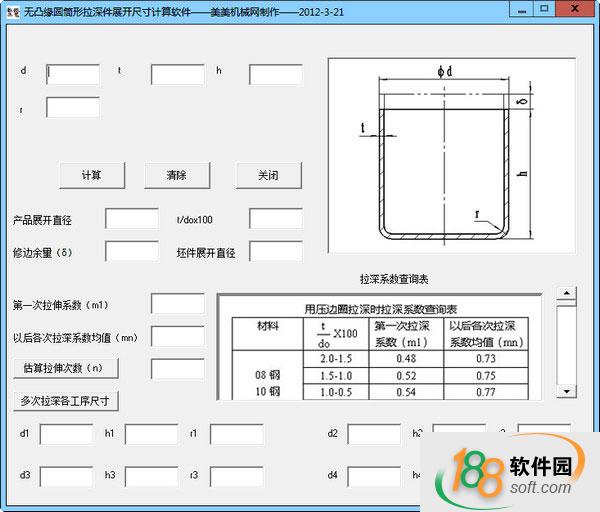Click table cell value 0.77
Image resolution: width=600 pixels, height=512 pixels.
pos(486,392)
